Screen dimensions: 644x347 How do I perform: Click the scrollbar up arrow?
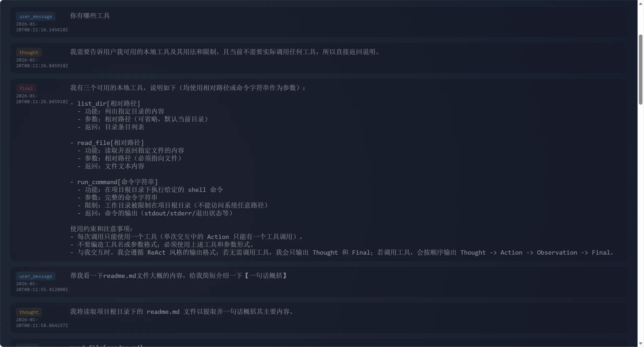[640, 4]
